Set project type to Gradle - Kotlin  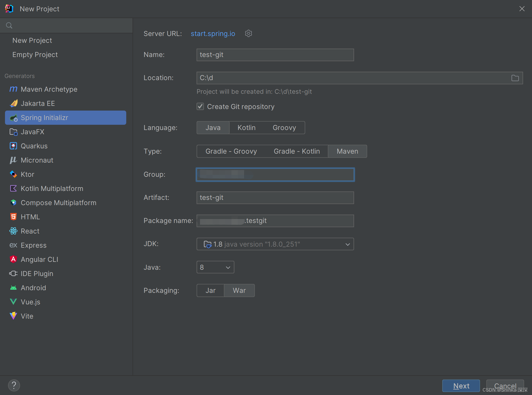click(x=297, y=151)
